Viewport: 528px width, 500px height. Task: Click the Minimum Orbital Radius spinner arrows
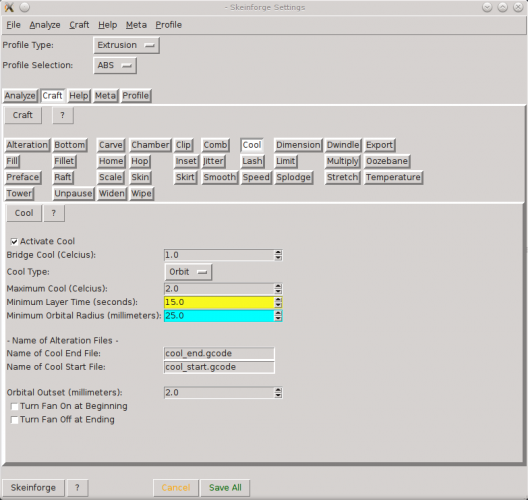(278, 315)
